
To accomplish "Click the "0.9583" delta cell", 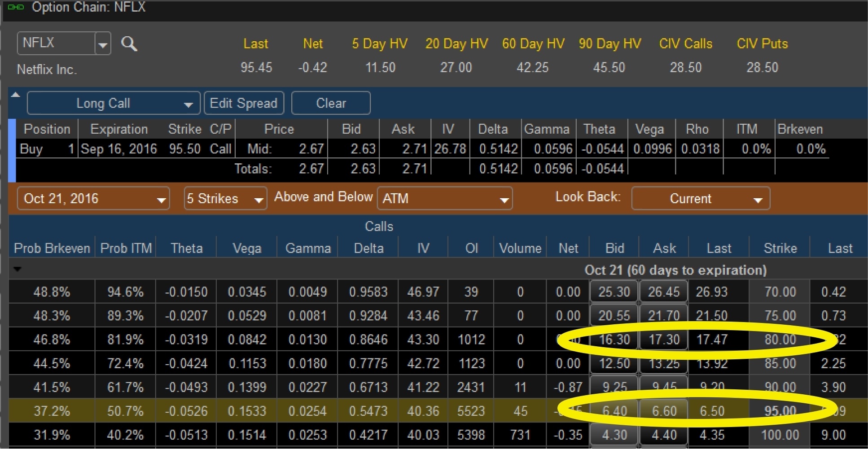I will 368,292.
